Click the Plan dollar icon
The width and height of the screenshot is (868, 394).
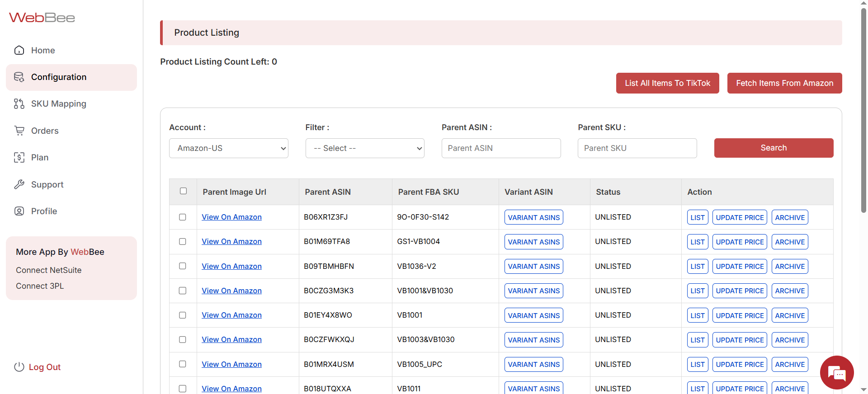(x=19, y=157)
